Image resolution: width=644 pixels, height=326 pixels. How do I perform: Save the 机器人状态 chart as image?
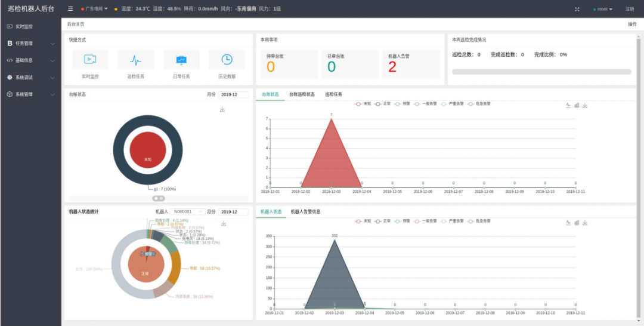pos(585,223)
